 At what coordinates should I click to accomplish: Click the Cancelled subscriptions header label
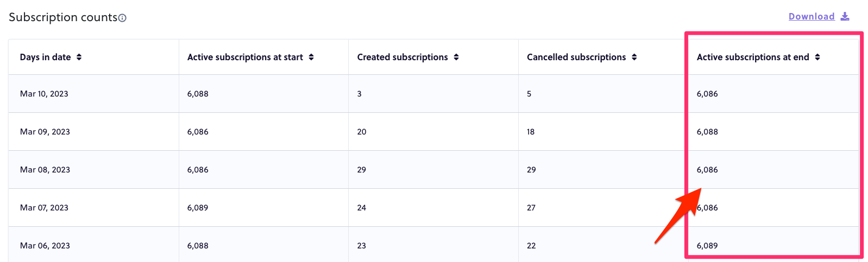pyautogui.click(x=576, y=57)
